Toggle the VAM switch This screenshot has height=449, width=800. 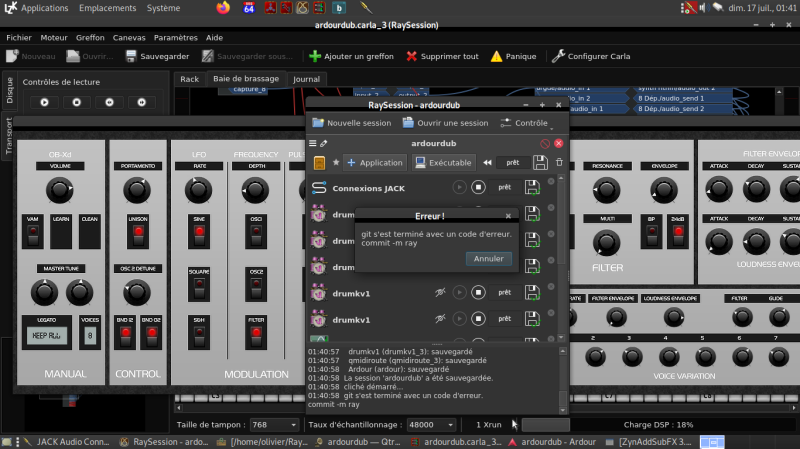33,236
